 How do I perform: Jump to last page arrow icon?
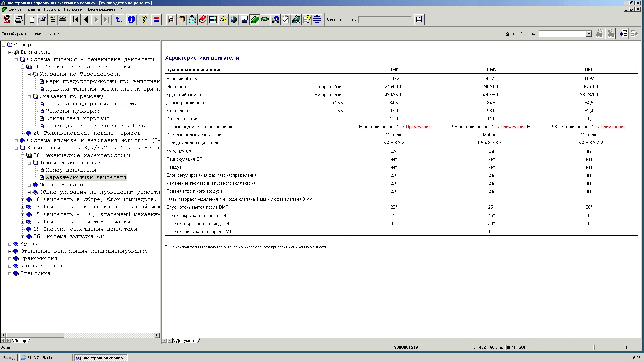pos(107,20)
